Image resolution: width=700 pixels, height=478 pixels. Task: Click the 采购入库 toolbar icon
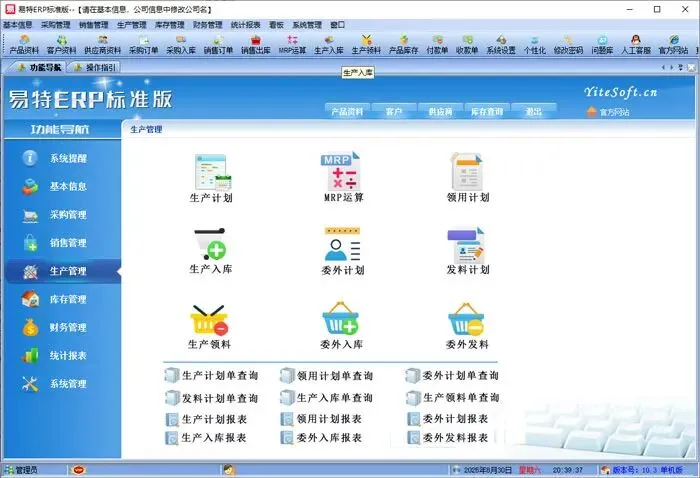(x=181, y=45)
